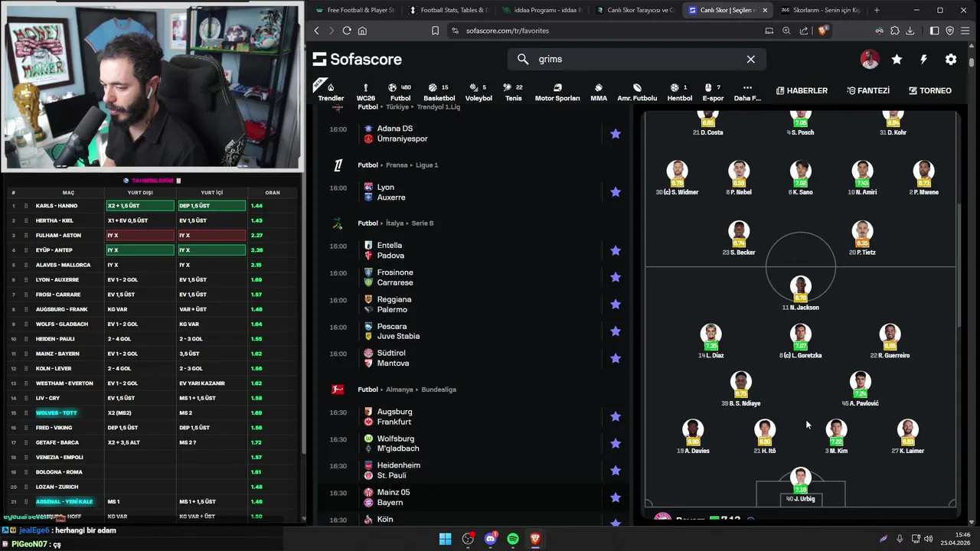
Task: Expand the Daha F... more sports menu
Action: coord(747,92)
